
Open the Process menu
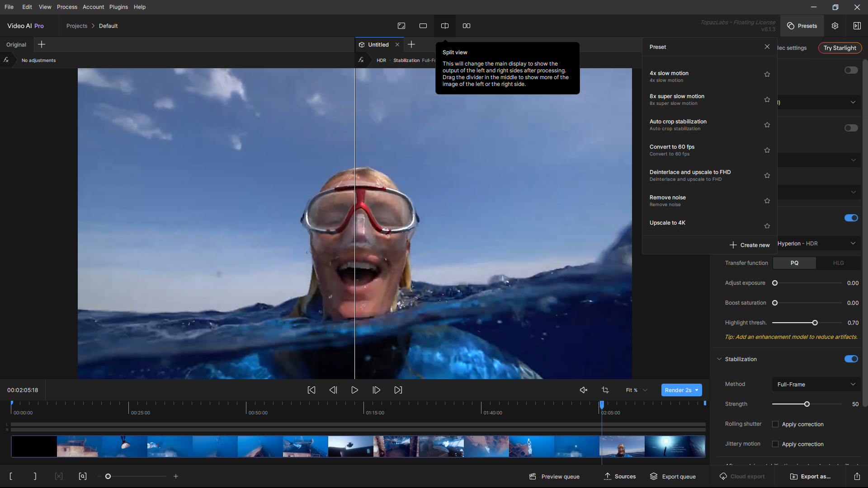coord(67,7)
